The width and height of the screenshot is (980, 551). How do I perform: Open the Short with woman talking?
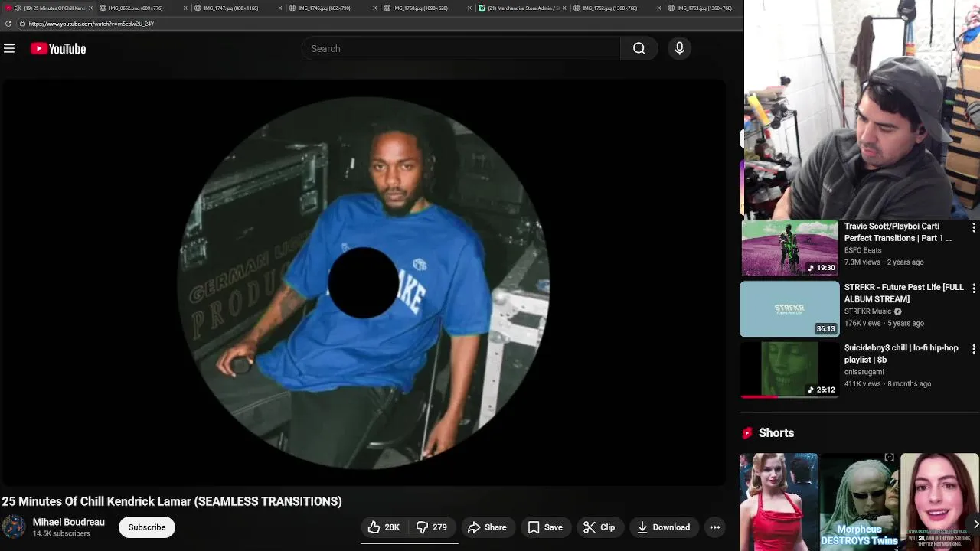pyautogui.click(x=939, y=502)
